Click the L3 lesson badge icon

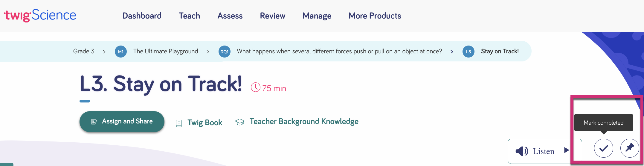(x=468, y=52)
